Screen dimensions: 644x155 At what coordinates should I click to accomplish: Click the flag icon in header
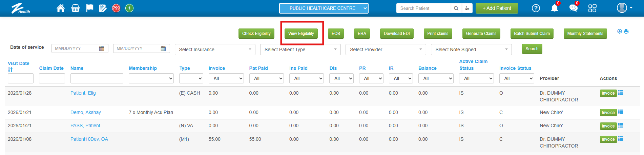pyautogui.click(x=89, y=8)
